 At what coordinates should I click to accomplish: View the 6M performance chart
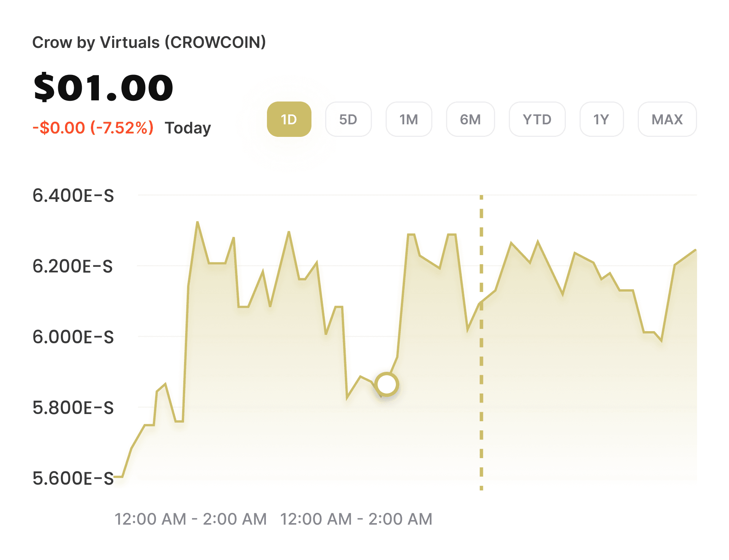(x=470, y=119)
